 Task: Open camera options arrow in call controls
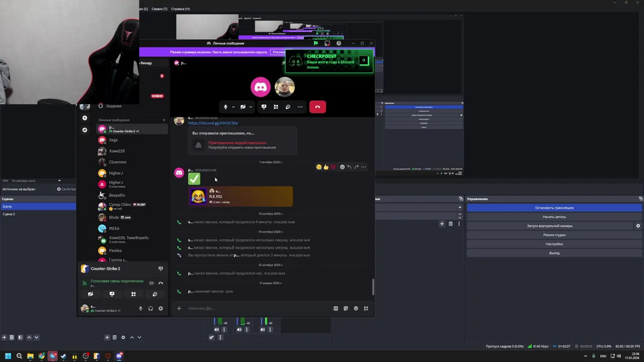pos(251,107)
